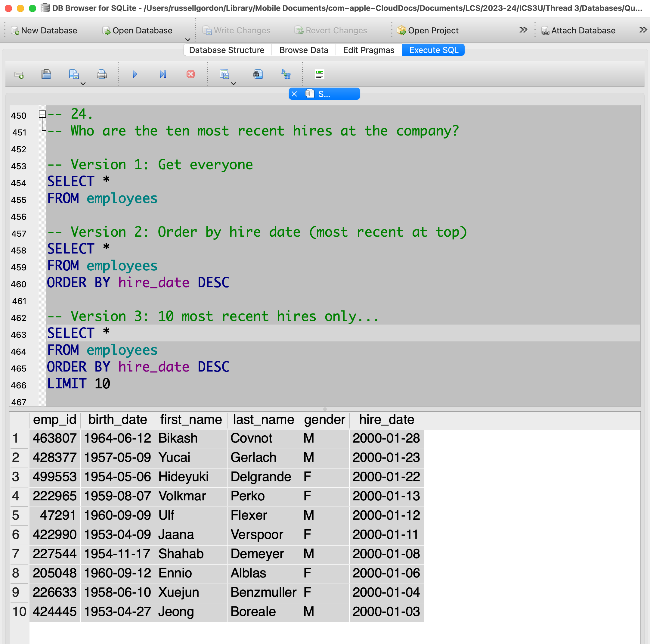
Task: Click the Find and replace icon
Action: pos(286,74)
